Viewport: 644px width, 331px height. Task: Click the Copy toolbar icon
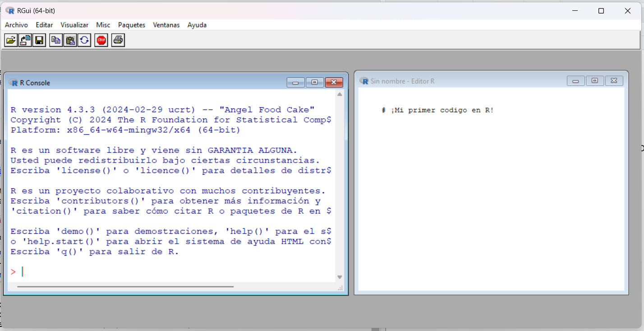[x=56, y=40]
